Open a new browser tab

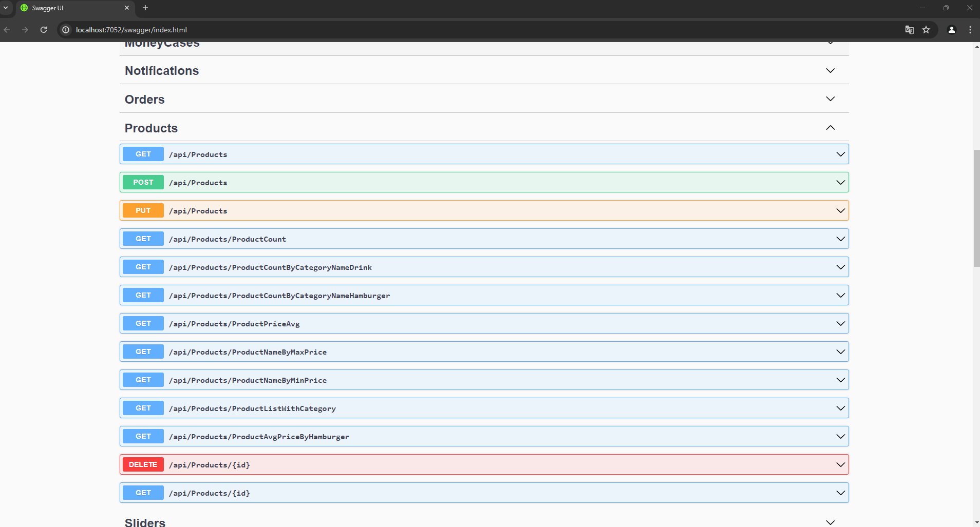[x=145, y=8]
